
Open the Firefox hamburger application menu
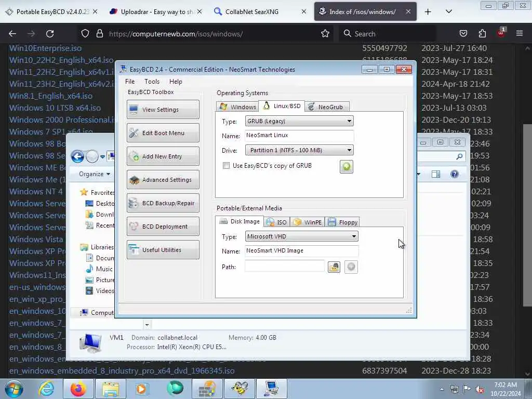click(519, 34)
